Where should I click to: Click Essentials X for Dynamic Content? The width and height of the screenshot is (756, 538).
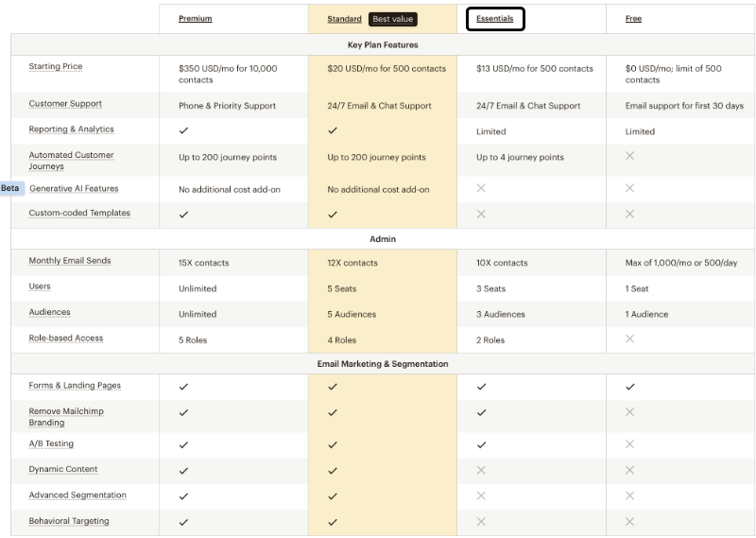481,470
